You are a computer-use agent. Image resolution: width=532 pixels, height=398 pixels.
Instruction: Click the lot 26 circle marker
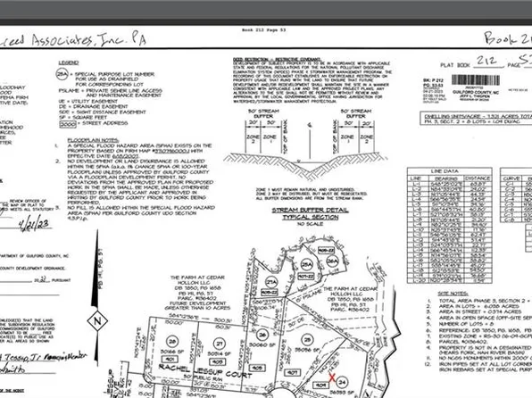pyautogui.click(x=262, y=335)
